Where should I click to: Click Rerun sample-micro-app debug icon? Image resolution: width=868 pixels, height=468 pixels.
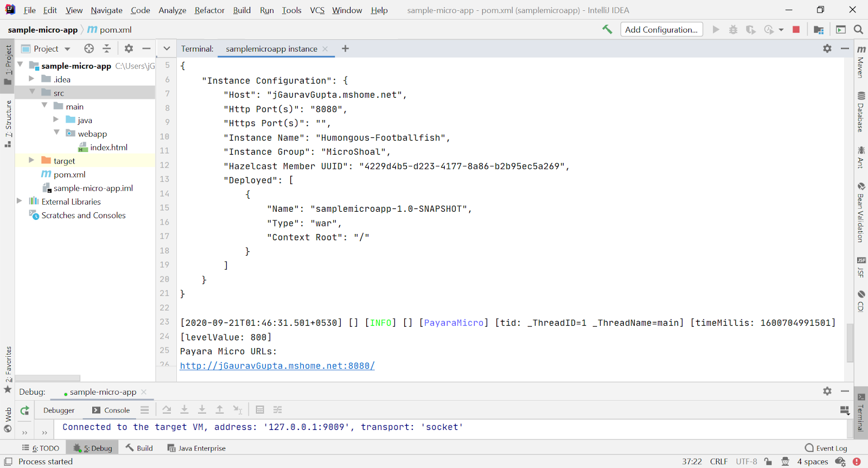click(x=24, y=410)
